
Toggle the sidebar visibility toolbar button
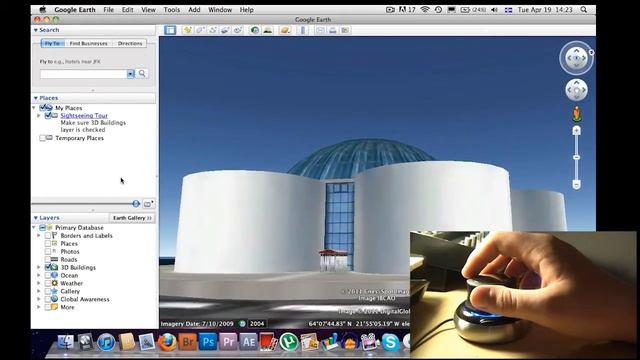[170, 30]
